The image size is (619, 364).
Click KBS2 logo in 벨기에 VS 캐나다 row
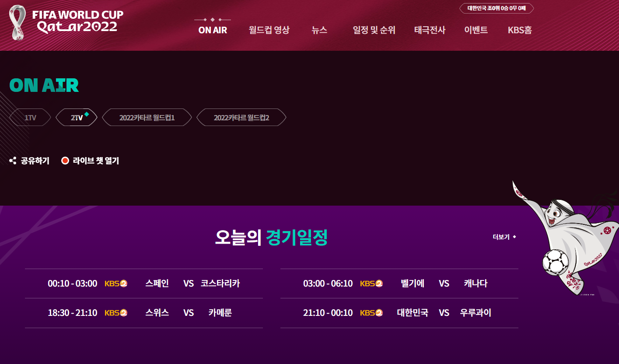(x=371, y=283)
